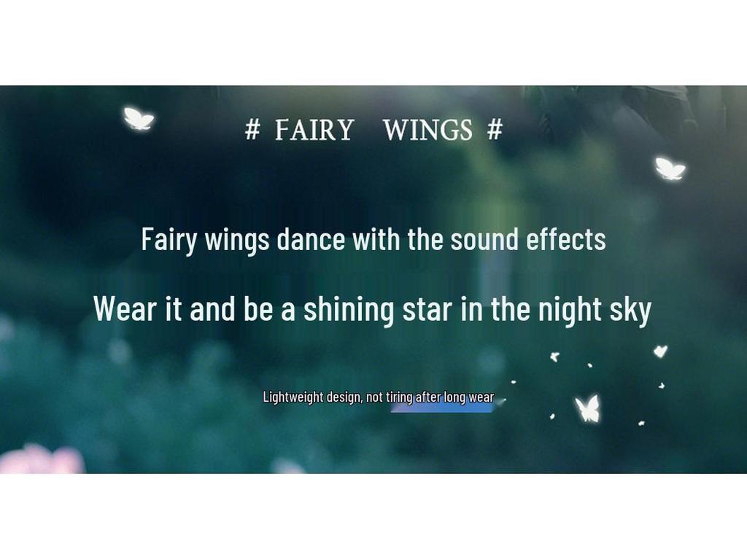Select the 'Fairy wings dance with the sound effects' line

tap(373, 239)
